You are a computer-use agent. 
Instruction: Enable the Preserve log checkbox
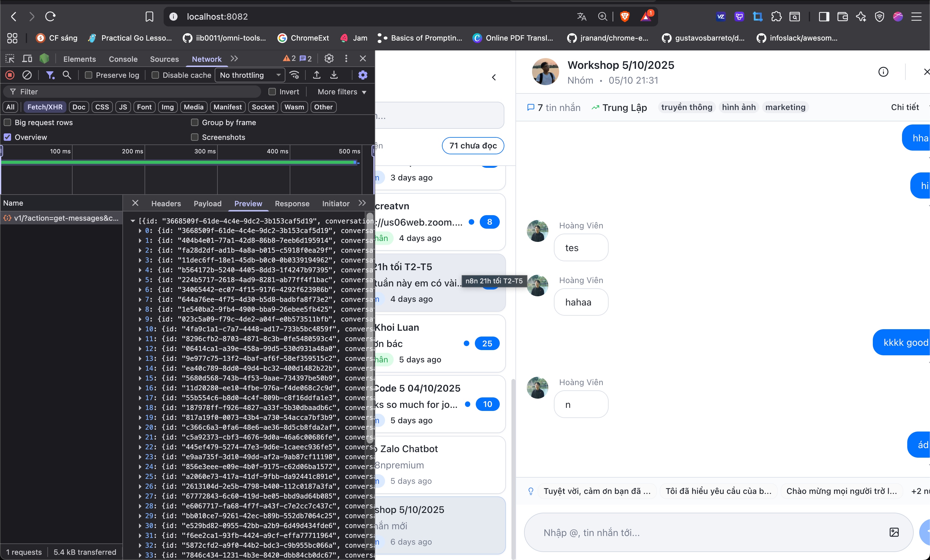tap(89, 75)
